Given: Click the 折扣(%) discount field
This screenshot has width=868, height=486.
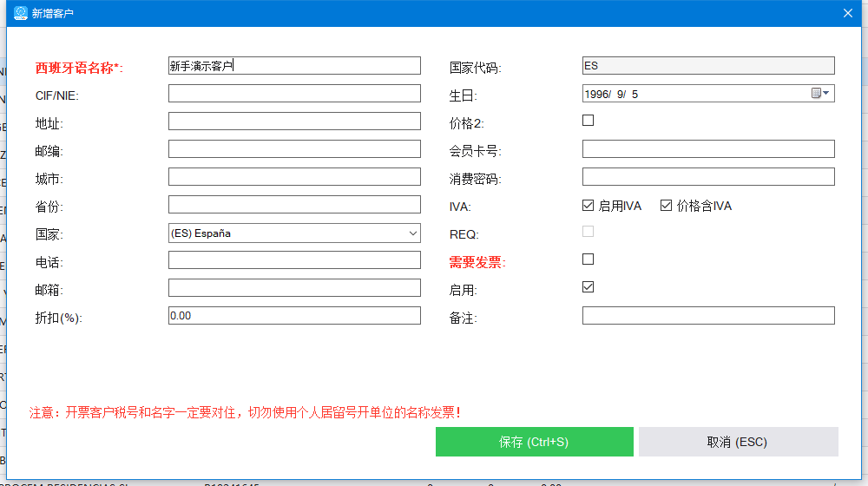Looking at the screenshot, I should coord(294,316).
